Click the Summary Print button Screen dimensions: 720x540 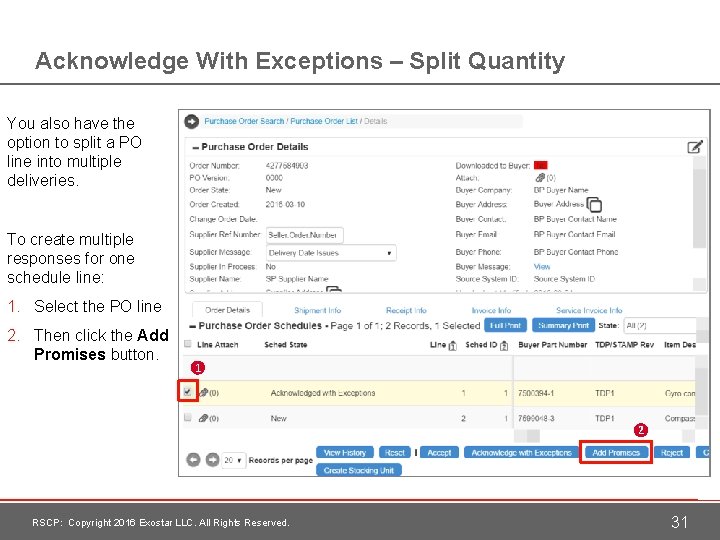(563, 326)
